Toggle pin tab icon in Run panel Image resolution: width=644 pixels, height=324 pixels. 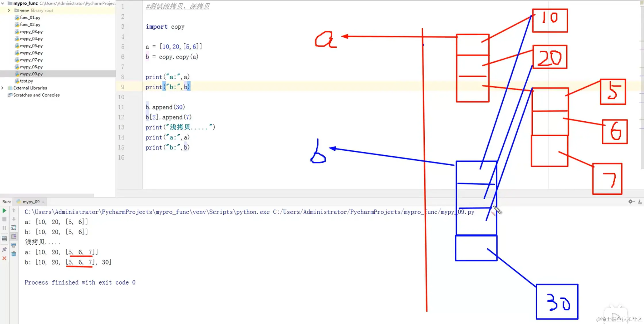[4, 250]
